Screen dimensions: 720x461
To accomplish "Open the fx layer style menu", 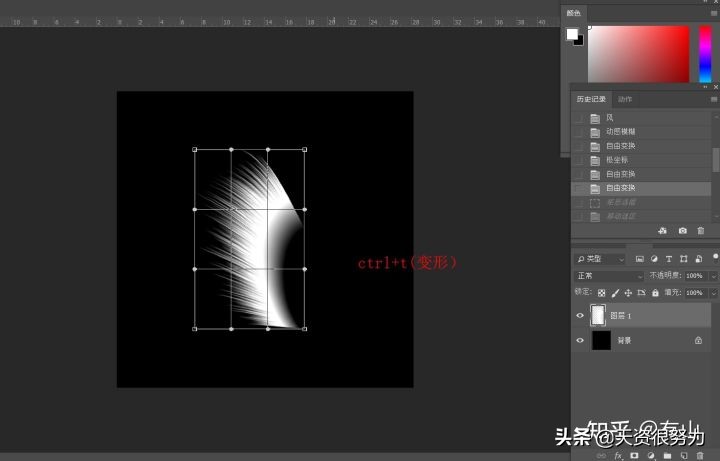I will coord(618,455).
